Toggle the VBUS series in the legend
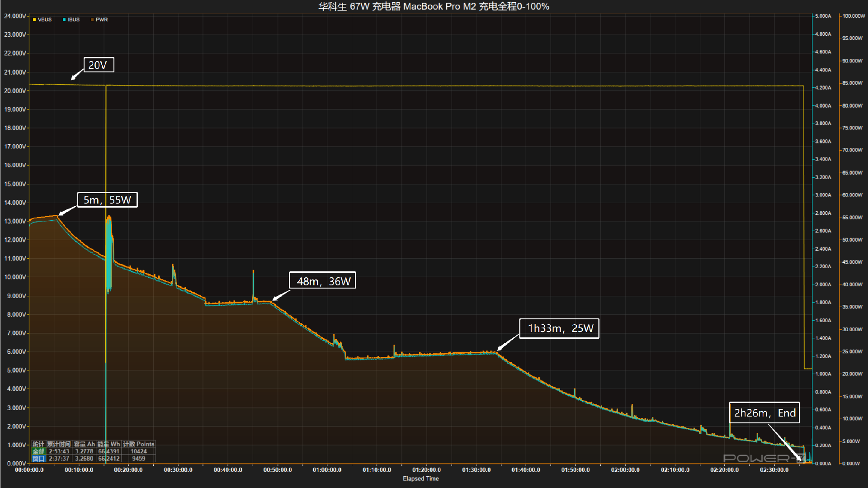Image resolution: width=868 pixels, height=488 pixels. click(42, 19)
